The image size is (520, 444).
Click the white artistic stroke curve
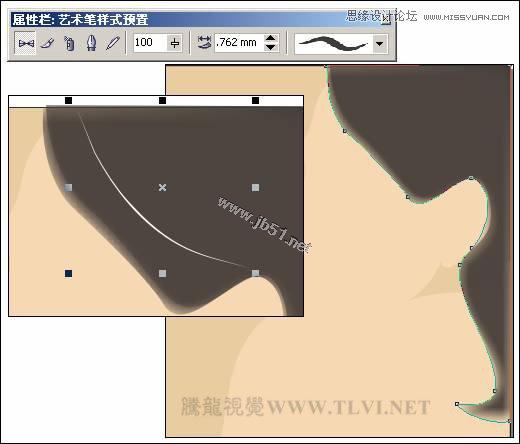point(142,218)
